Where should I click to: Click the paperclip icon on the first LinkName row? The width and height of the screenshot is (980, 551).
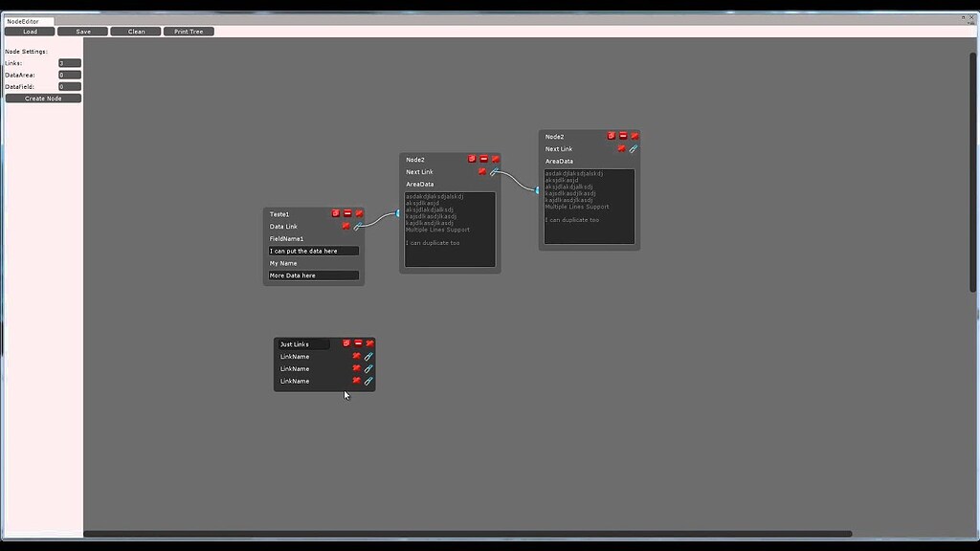tap(368, 355)
